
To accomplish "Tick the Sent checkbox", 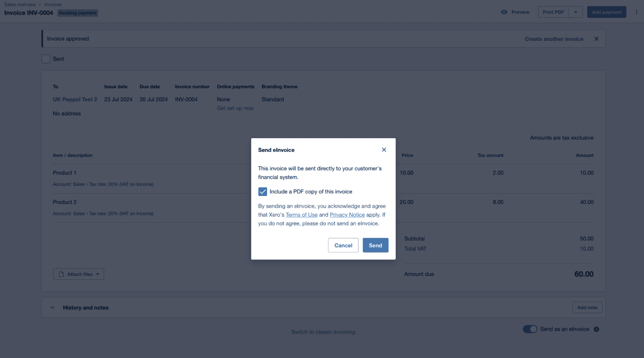I will [x=46, y=59].
